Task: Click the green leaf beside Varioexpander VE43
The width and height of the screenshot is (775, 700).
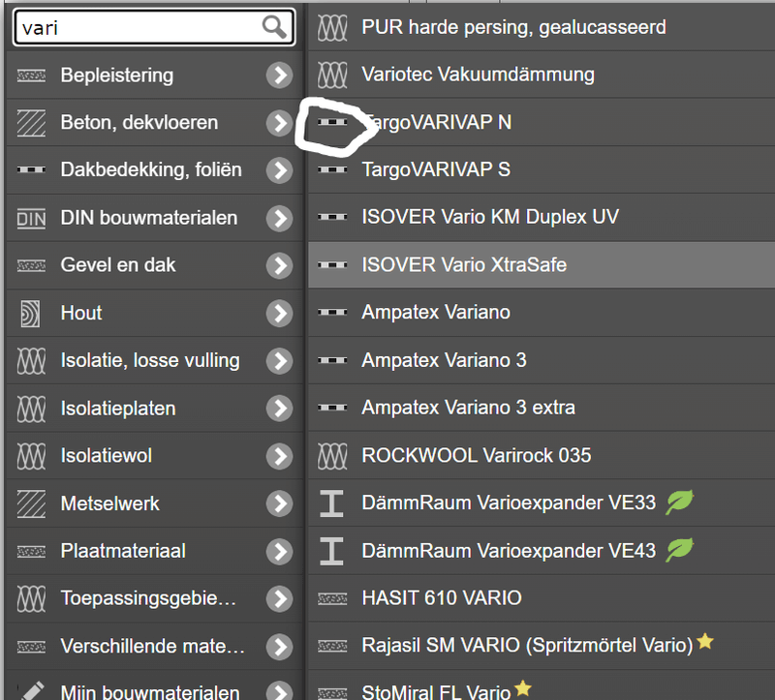Action: tap(680, 550)
